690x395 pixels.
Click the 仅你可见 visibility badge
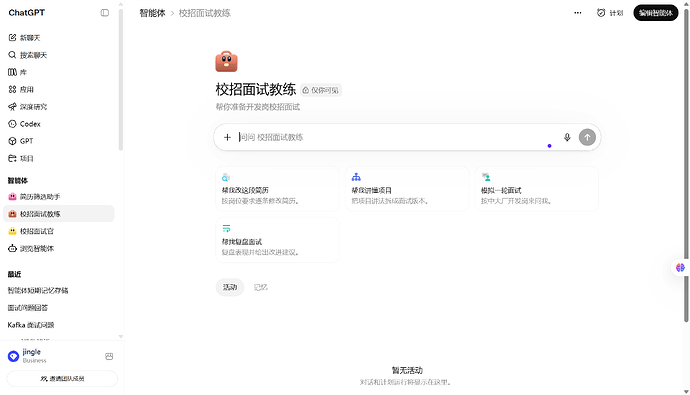click(321, 90)
